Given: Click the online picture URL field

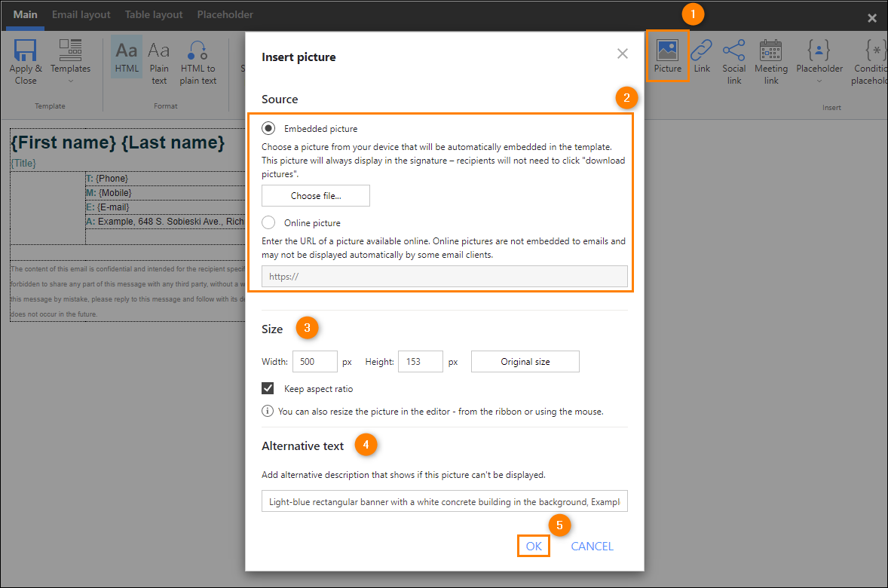Looking at the screenshot, I should [x=445, y=277].
